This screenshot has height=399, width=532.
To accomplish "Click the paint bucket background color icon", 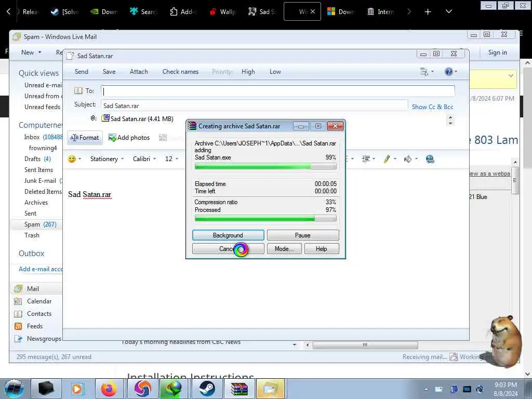I will click(408, 159).
